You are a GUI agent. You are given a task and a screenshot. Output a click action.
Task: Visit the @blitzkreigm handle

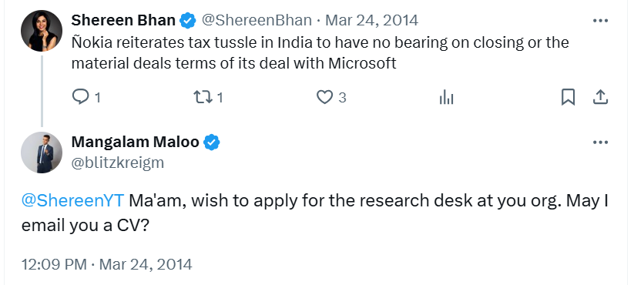click(117, 163)
